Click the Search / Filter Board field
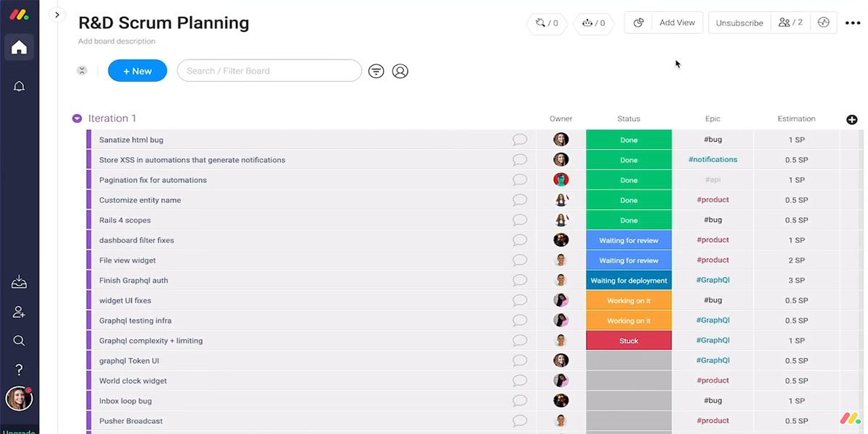This screenshot has height=434, width=868. click(x=269, y=70)
